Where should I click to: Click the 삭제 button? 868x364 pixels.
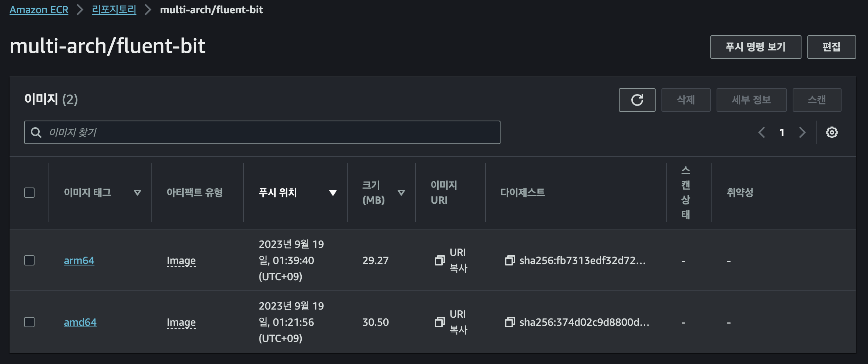click(686, 100)
